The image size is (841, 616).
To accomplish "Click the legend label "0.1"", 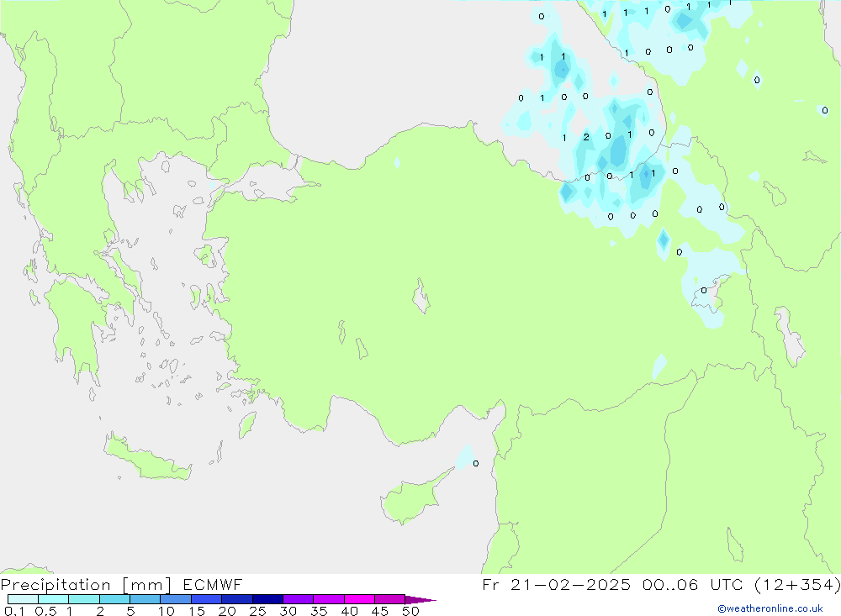I will click(14, 611).
